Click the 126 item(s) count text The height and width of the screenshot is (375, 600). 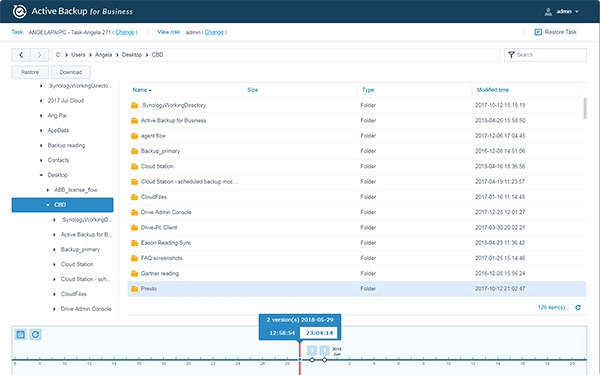tap(551, 307)
